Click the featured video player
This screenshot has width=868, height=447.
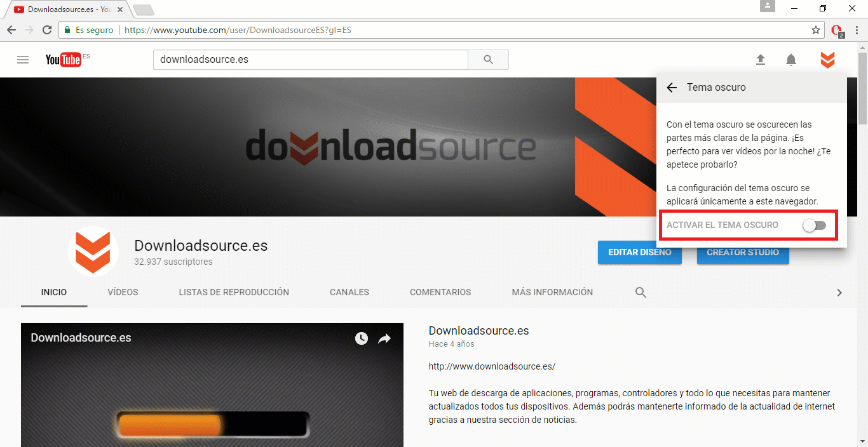click(212, 385)
